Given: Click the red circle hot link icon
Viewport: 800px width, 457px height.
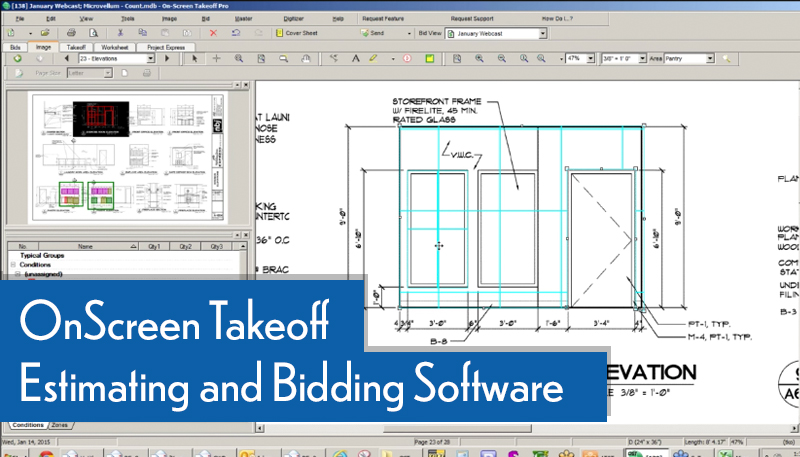Looking at the screenshot, I should 407,59.
